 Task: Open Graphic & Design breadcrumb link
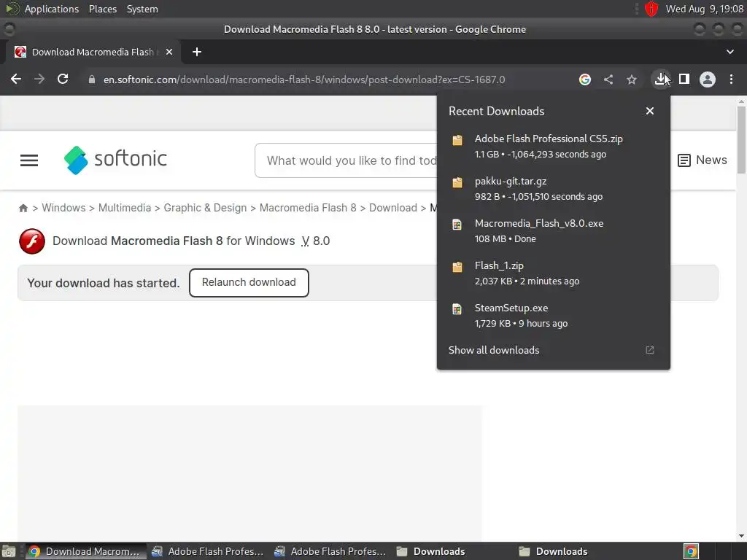click(205, 208)
